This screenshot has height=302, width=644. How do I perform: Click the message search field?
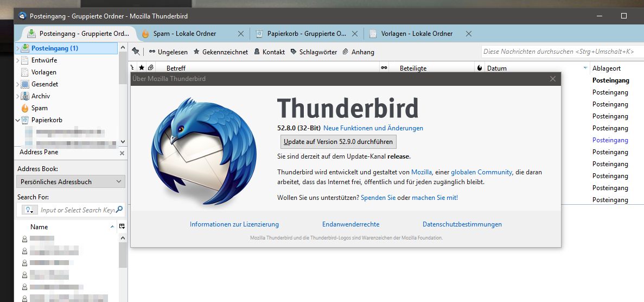pyautogui.click(x=562, y=52)
